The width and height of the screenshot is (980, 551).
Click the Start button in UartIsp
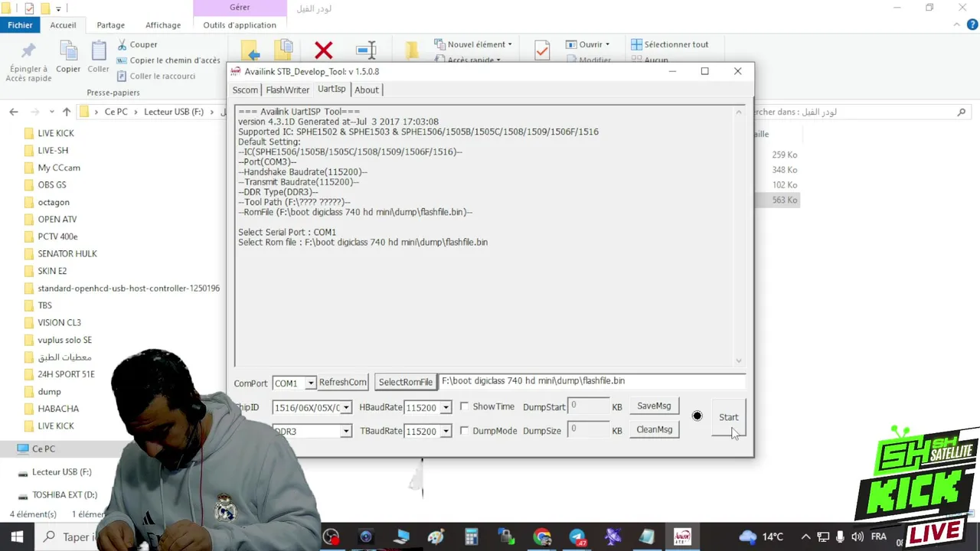click(x=728, y=417)
